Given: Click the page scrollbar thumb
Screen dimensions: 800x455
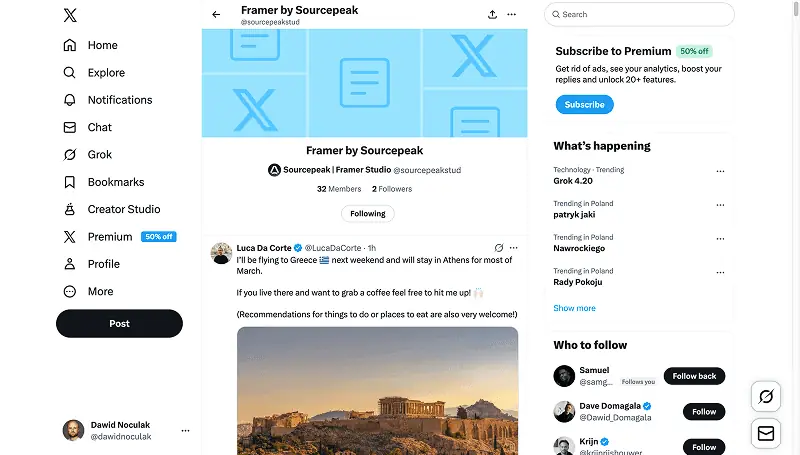Looking at the screenshot, I should coord(796,9).
